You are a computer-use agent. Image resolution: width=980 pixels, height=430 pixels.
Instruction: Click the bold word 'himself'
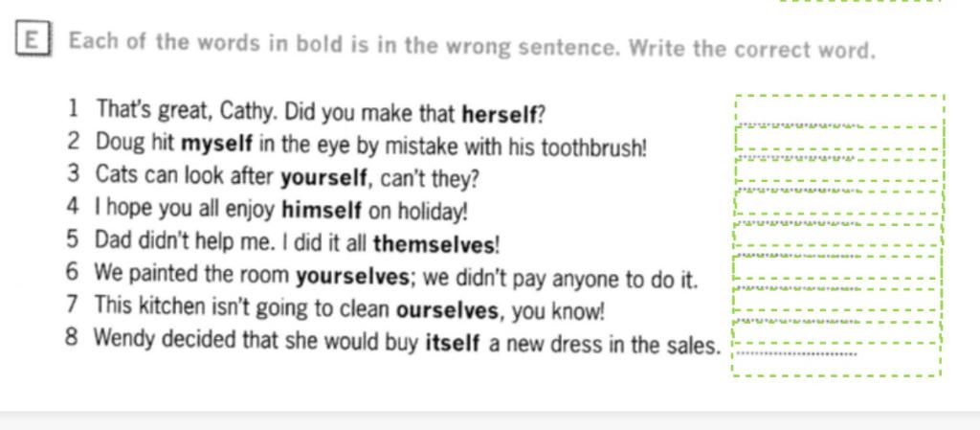coord(322,211)
